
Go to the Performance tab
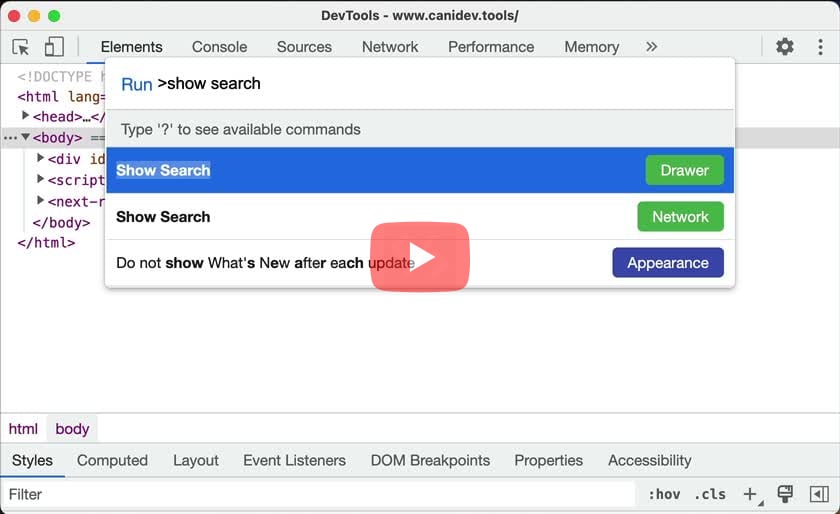491,47
